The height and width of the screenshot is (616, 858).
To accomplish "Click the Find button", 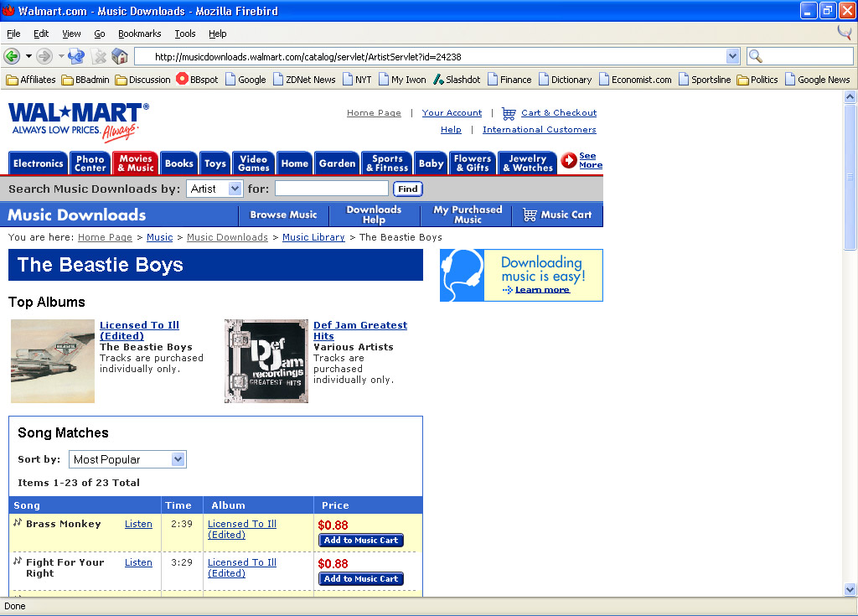I will (408, 189).
